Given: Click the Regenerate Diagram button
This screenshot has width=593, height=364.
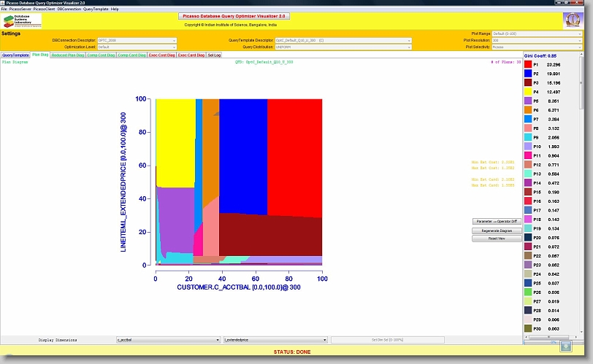Looking at the screenshot, I should (x=495, y=230).
